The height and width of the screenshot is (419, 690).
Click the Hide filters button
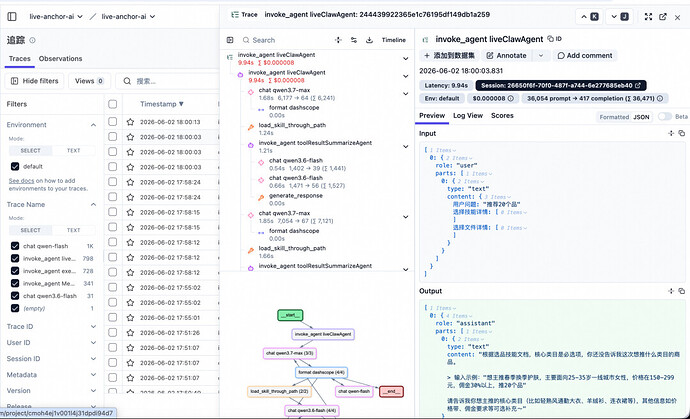[x=34, y=81]
